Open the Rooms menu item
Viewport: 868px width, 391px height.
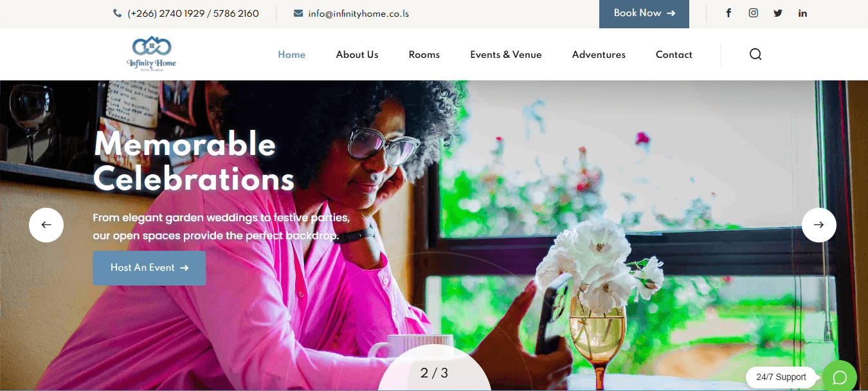coord(424,55)
